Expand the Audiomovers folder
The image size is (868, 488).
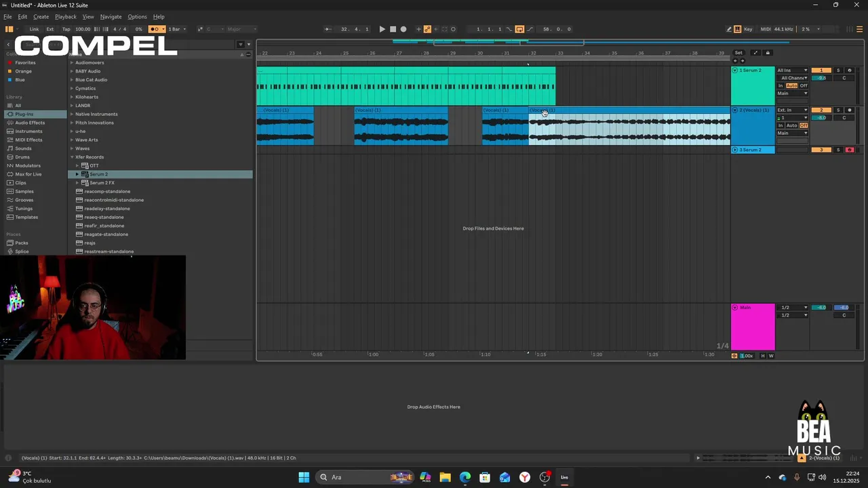[x=72, y=62]
